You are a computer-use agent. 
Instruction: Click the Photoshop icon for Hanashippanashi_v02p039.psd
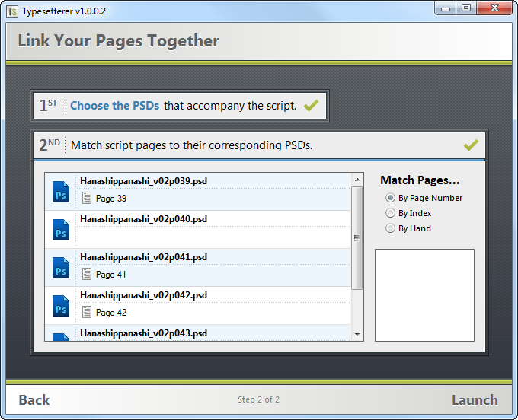click(61, 192)
